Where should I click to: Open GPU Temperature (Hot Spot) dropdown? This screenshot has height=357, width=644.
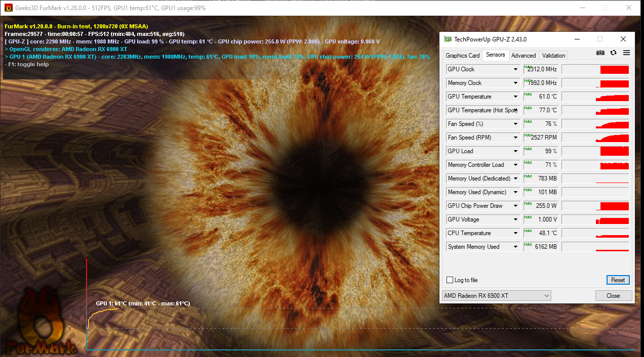[x=516, y=110]
